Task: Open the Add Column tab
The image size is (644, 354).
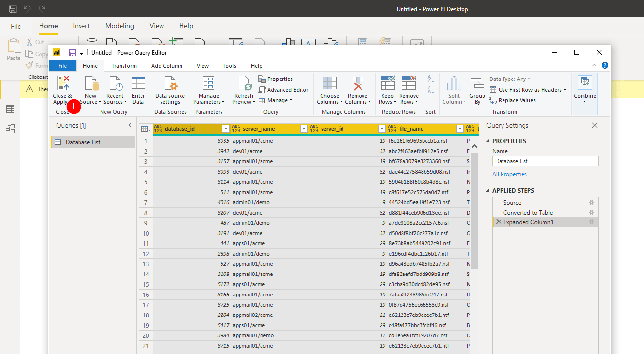Action: click(x=166, y=66)
